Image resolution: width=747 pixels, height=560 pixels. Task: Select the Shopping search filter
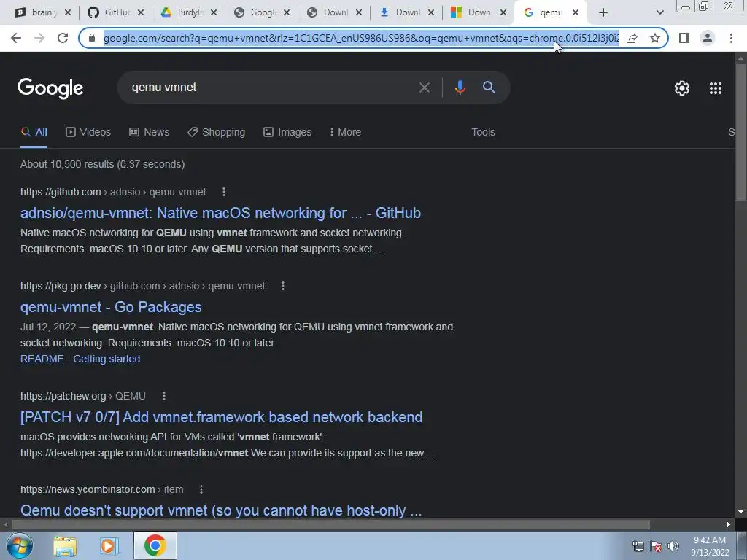(x=216, y=132)
